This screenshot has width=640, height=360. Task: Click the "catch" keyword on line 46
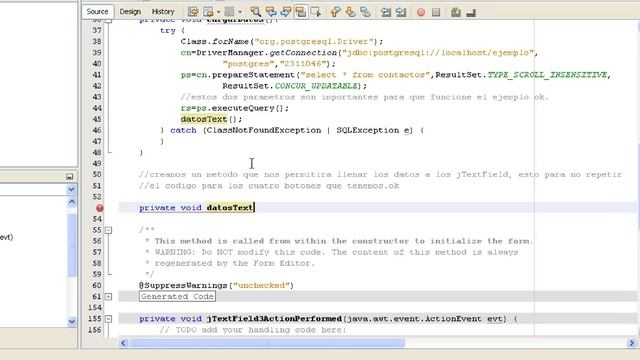click(183, 130)
